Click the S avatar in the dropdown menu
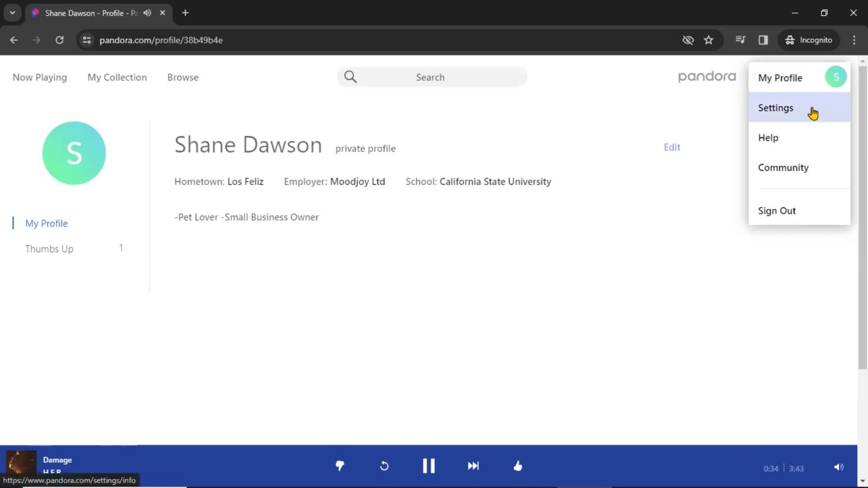The width and height of the screenshot is (868, 488). pyautogui.click(x=836, y=77)
